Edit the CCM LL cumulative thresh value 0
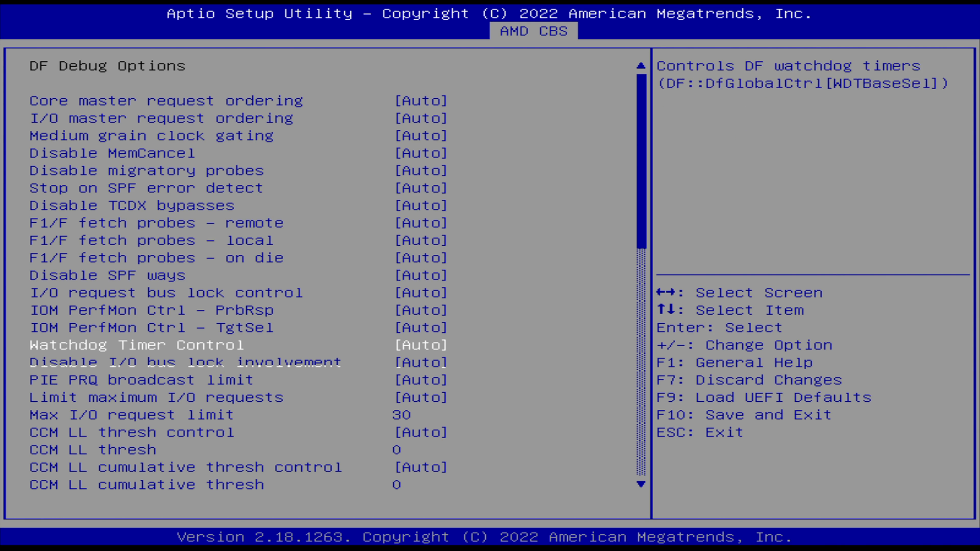 coord(396,485)
